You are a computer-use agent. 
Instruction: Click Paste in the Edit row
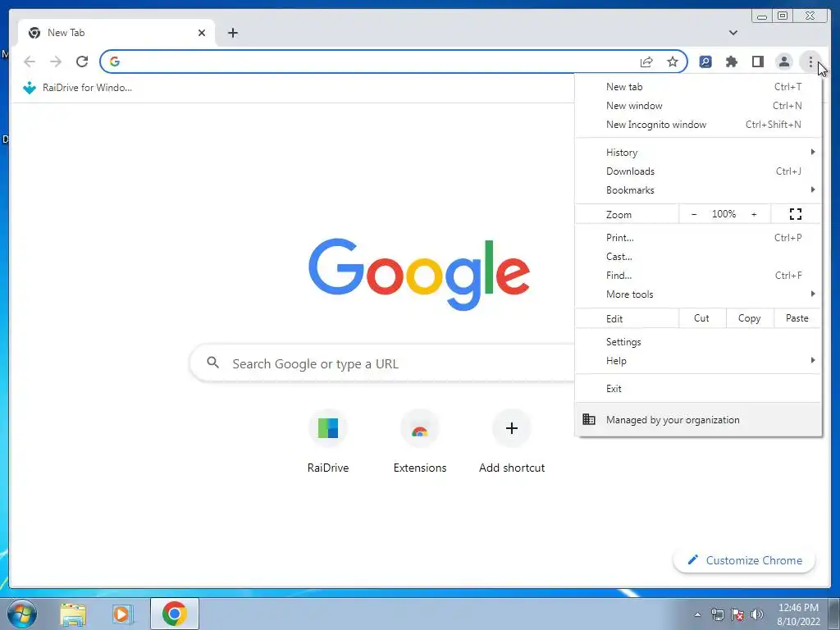point(797,318)
